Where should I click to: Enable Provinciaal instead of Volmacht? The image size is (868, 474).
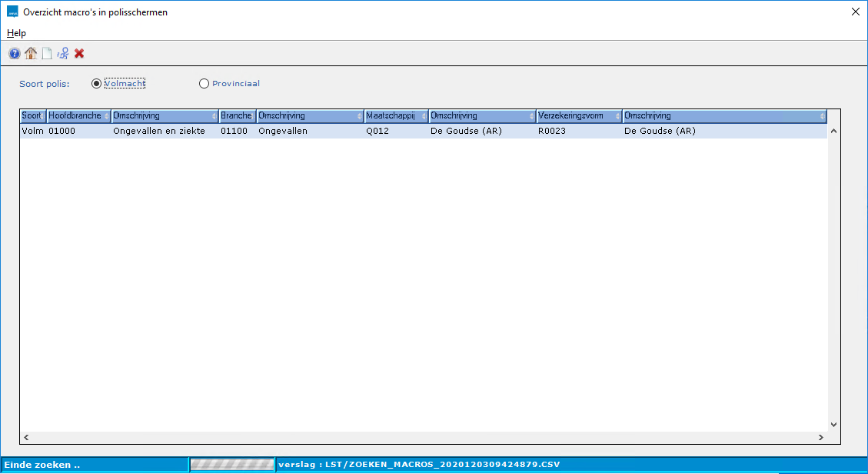coord(204,83)
